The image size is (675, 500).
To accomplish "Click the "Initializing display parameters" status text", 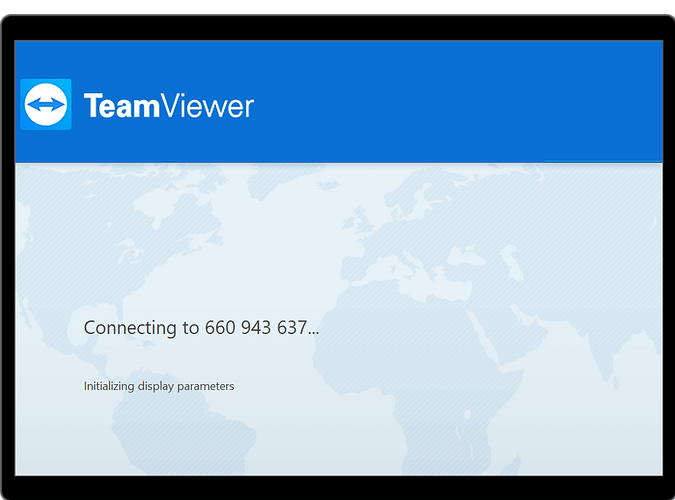I will coord(159,386).
